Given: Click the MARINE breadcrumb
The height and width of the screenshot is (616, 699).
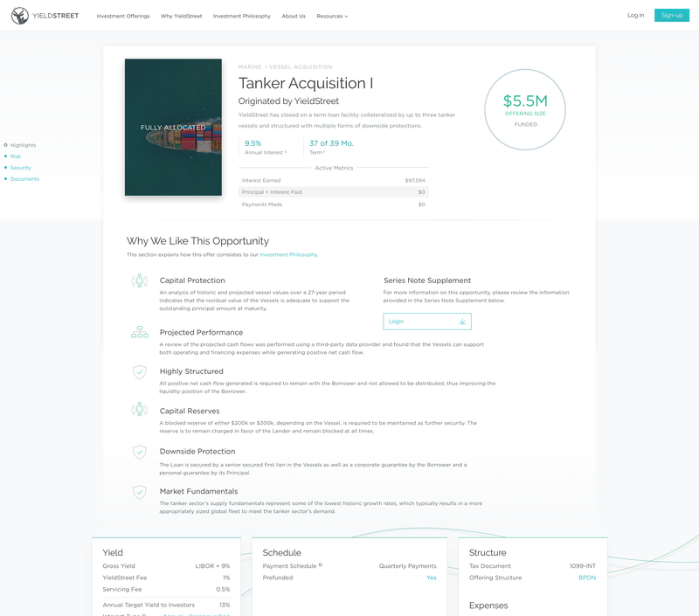Looking at the screenshot, I should (x=250, y=67).
